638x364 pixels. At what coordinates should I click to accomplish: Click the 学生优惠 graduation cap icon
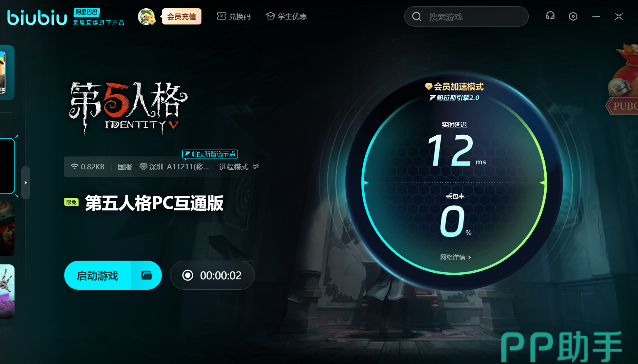(270, 16)
